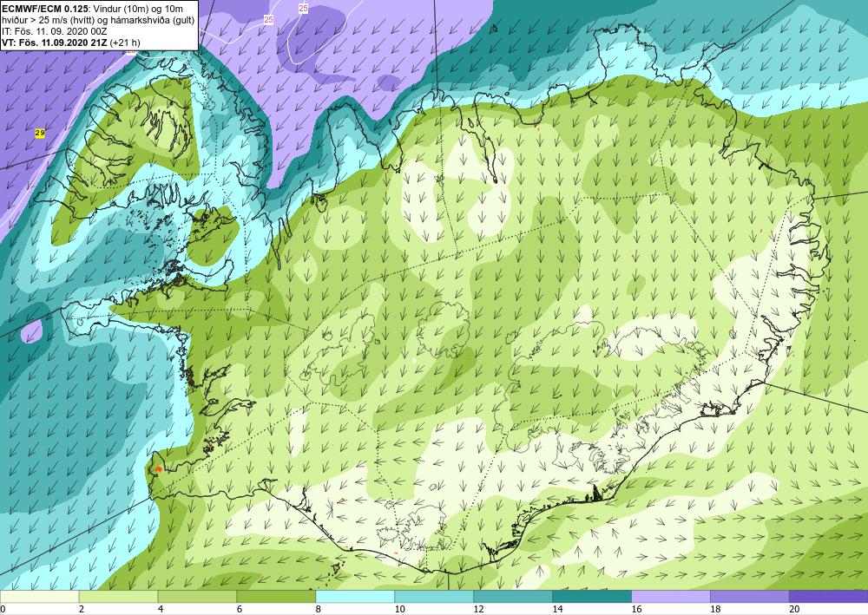Click the yellow 29 max gust label

pyautogui.click(x=39, y=133)
